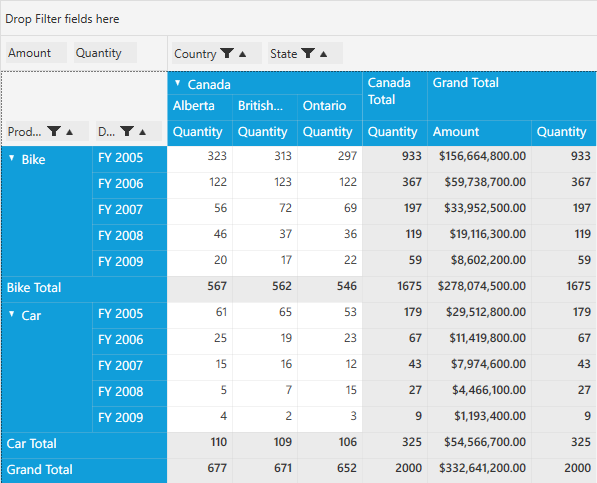Sort the Country field with its arrow
The image size is (597, 483).
[243, 54]
